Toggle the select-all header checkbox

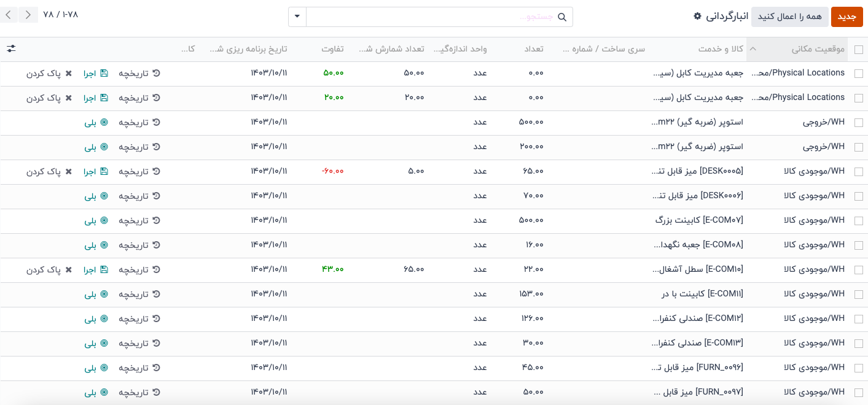(x=858, y=50)
